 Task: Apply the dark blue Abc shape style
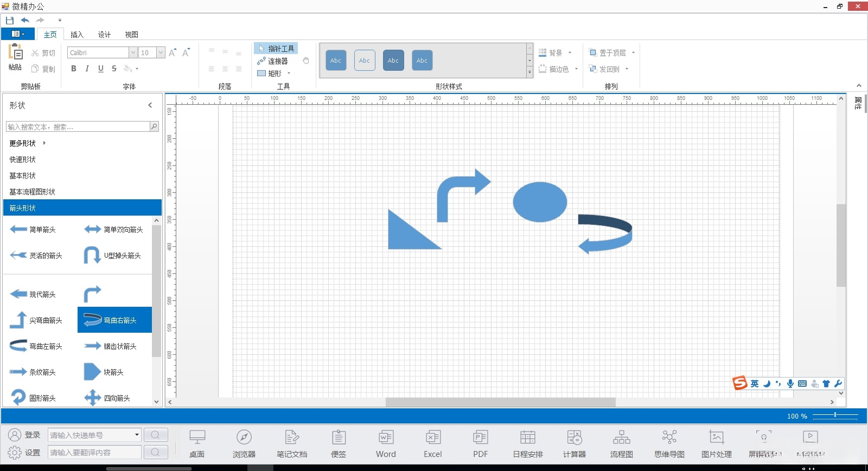click(393, 60)
